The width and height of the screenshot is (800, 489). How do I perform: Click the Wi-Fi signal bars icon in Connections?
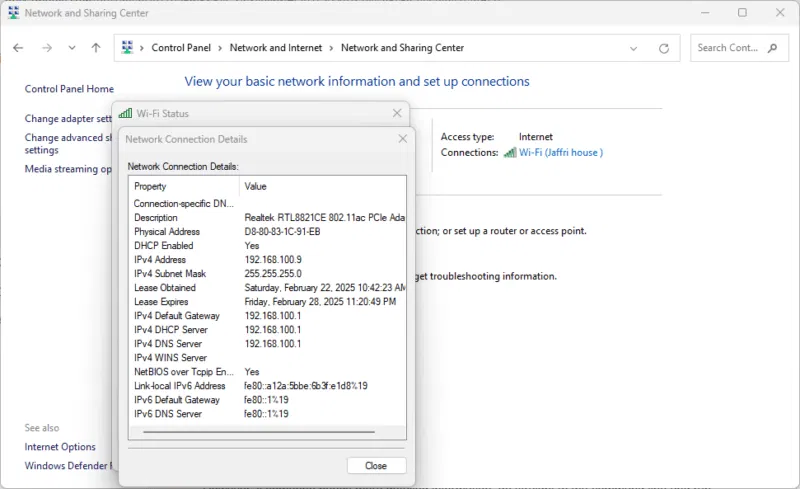510,153
